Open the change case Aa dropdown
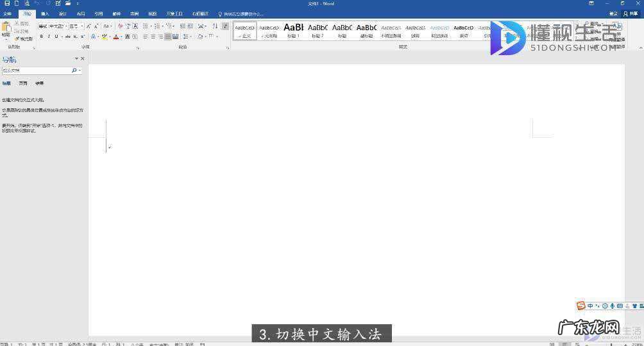Image resolution: width=644 pixels, height=346 pixels. point(107,26)
